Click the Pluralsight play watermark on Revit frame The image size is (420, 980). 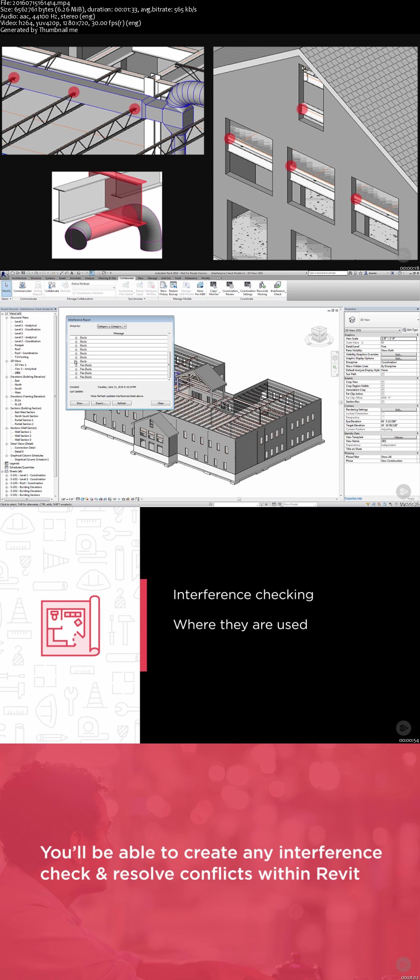[403, 491]
